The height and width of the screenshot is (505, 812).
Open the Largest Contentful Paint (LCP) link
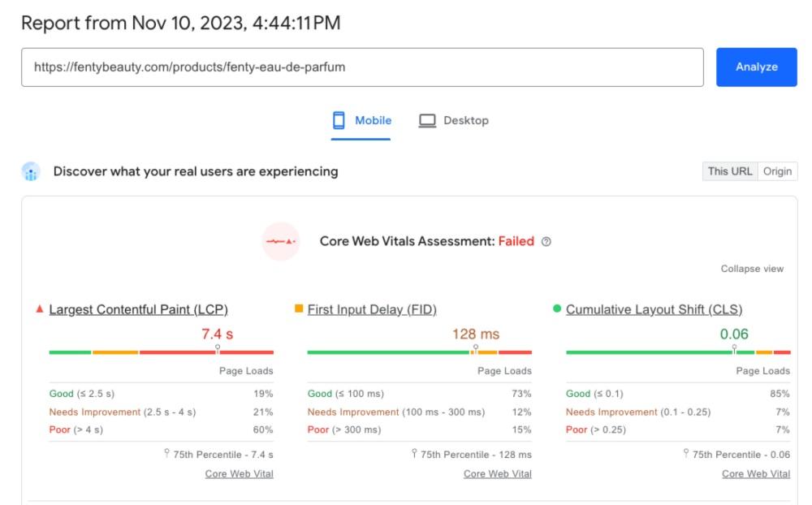coord(138,309)
